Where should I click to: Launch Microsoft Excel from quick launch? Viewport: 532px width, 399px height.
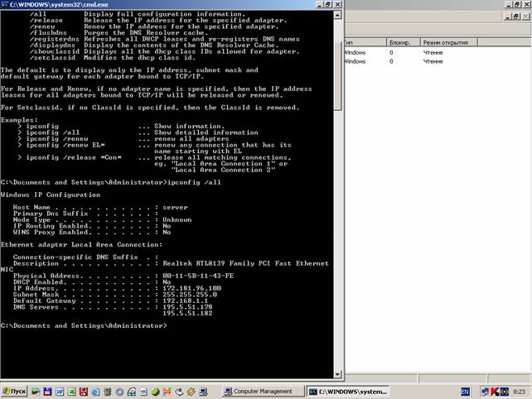pos(71,392)
